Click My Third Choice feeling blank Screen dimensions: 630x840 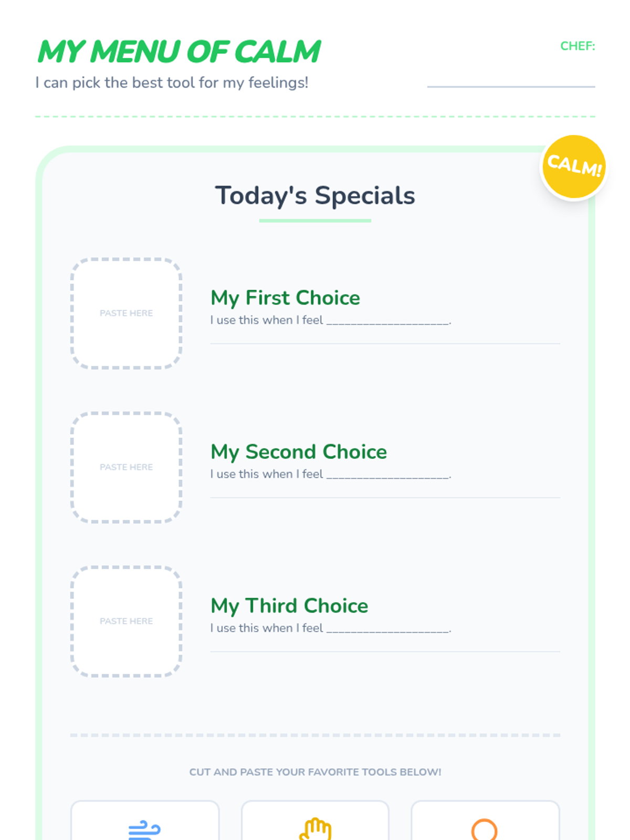388,628
